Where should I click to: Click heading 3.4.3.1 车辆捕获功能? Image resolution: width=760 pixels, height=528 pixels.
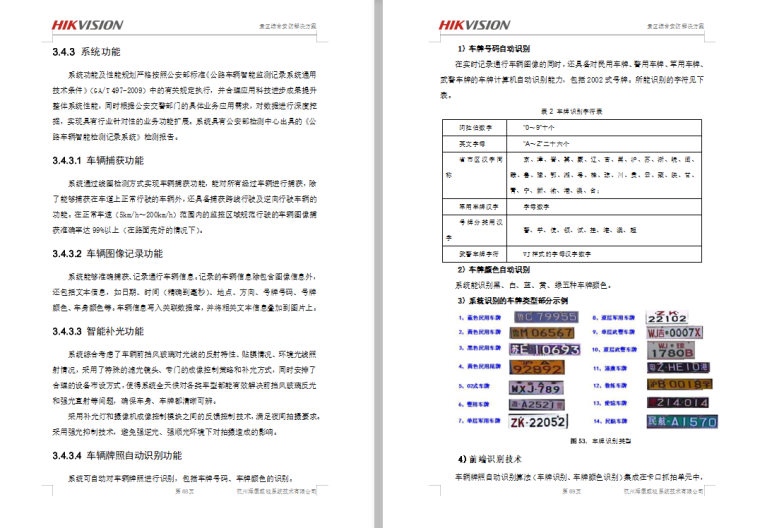coord(98,160)
